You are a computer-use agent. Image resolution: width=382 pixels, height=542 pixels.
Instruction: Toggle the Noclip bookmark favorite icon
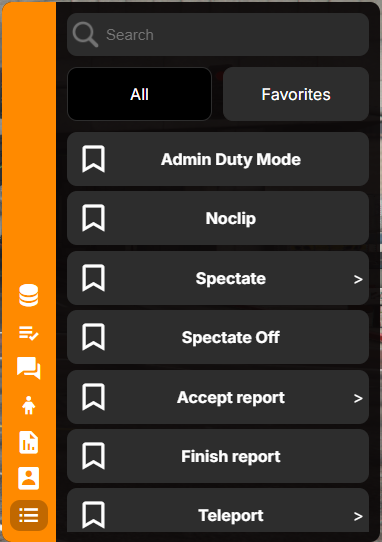93,218
